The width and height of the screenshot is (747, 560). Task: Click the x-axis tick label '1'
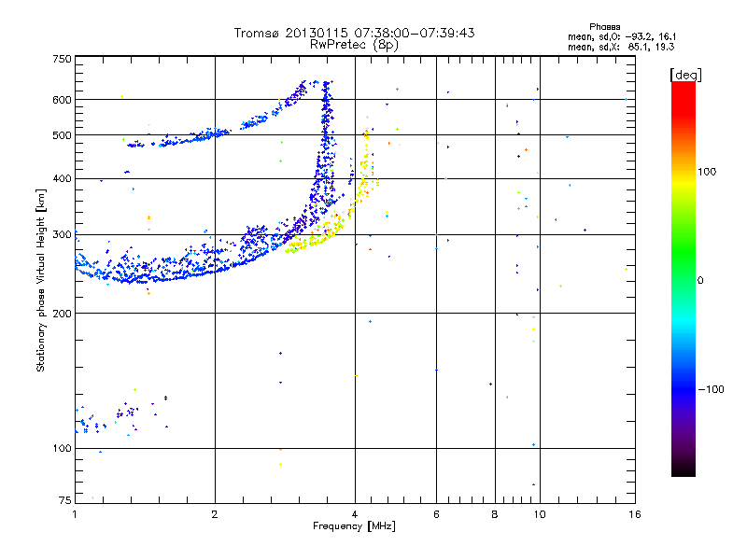pos(75,514)
